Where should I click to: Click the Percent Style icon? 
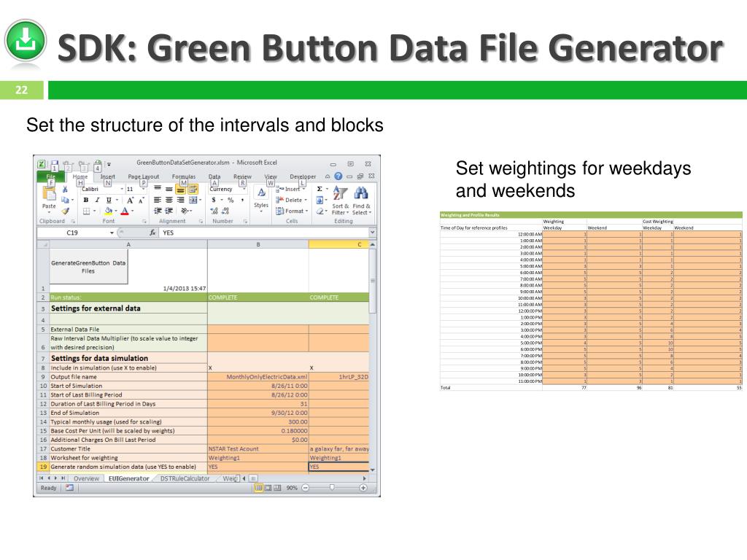click(x=231, y=200)
